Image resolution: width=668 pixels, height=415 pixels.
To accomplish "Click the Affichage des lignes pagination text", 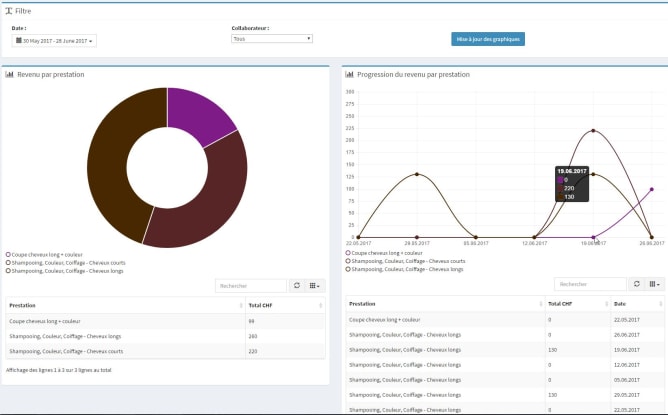I will pos(58,370).
